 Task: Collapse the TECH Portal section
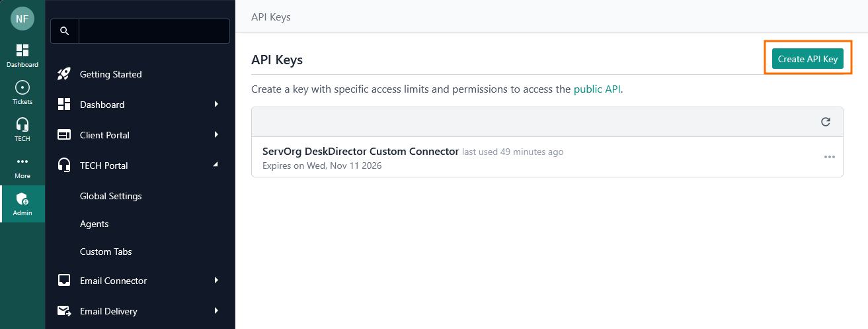(x=216, y=165)
